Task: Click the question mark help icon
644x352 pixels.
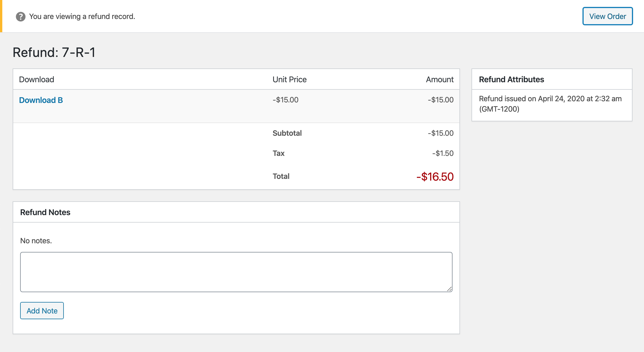Action: [x=20, y=17]
